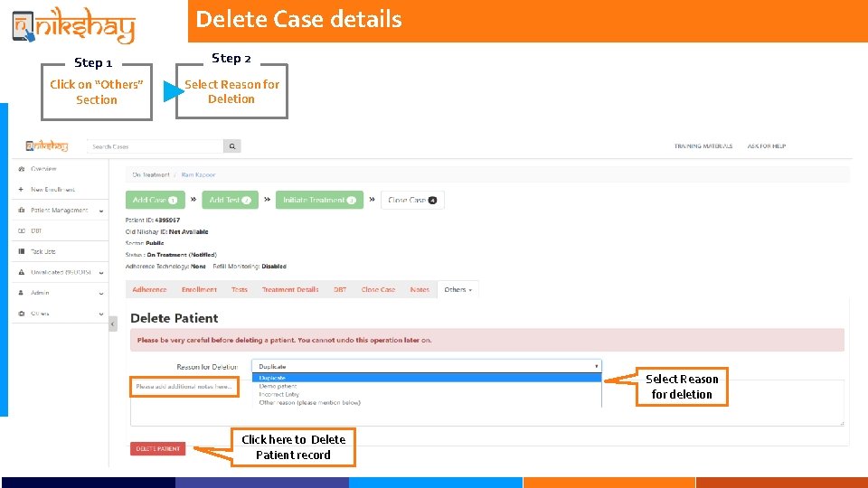Image resolution: width=868 pixels, height=488 pixels.
Task: Click the Patient ID 4395957 text
Action: click(x=153, y=221)
